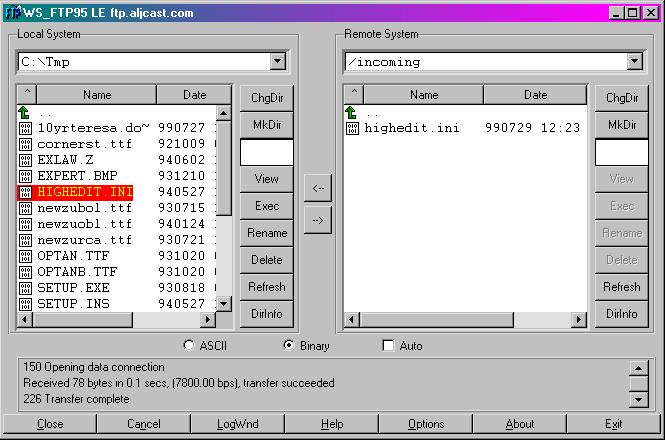Screen dimensions: 665x440
Task: Click the Exit button
Action: point(613,424)
